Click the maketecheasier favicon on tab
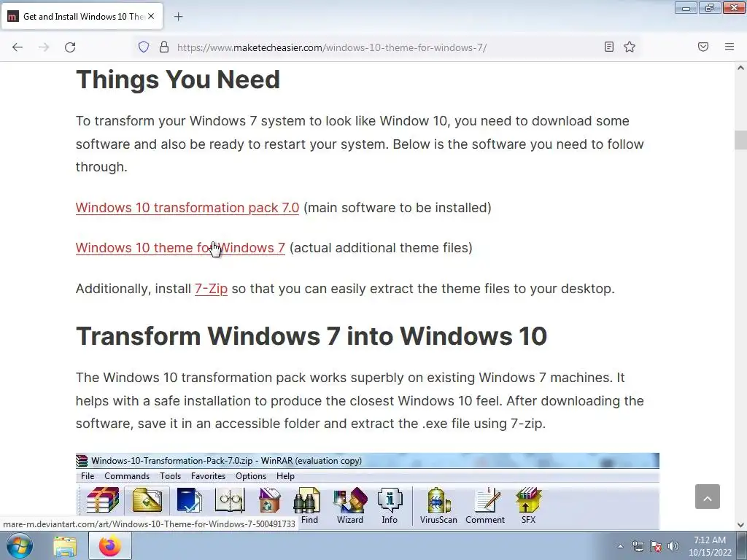This screenshot has width=747, height=560. pyautogui.click(x=13, y=17)
